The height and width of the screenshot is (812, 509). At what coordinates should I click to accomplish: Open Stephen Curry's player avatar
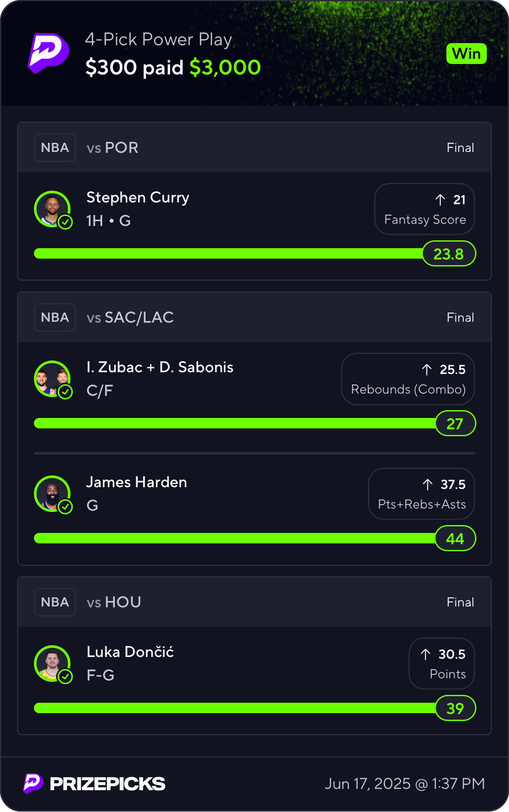point(52,209)
